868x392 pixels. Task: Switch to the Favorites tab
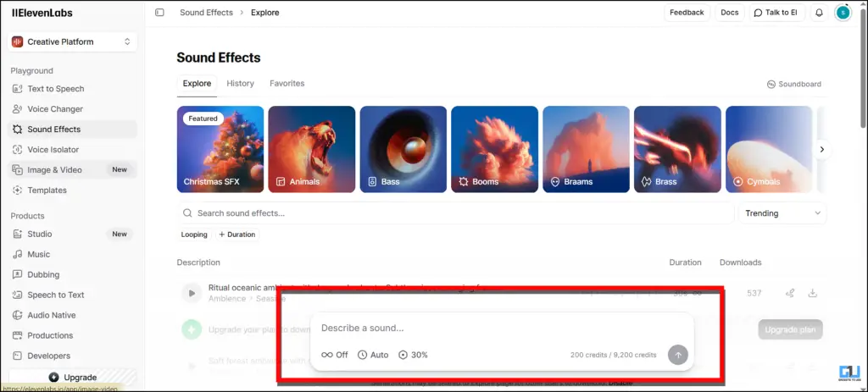click(287, 84)
